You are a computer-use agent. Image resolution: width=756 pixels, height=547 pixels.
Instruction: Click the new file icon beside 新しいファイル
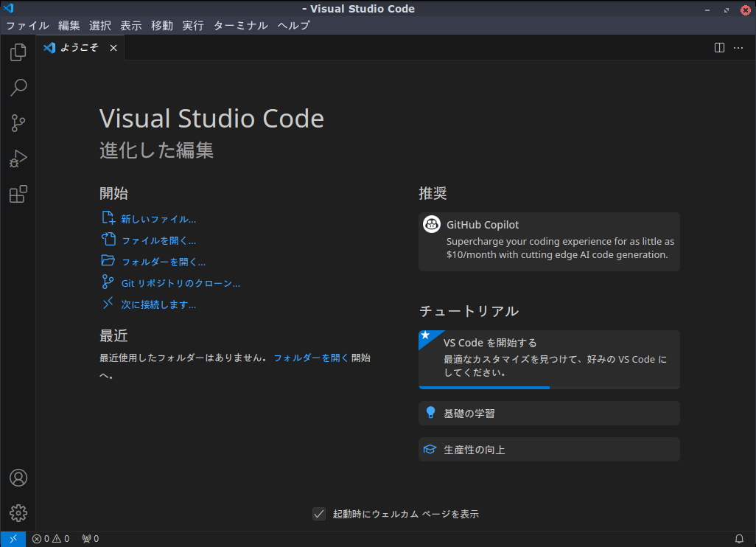pyautogui.click(x=108, y=218)
